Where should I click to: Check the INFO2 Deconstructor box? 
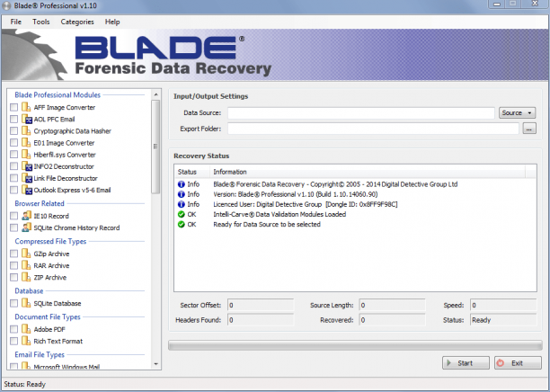(13, 166)
